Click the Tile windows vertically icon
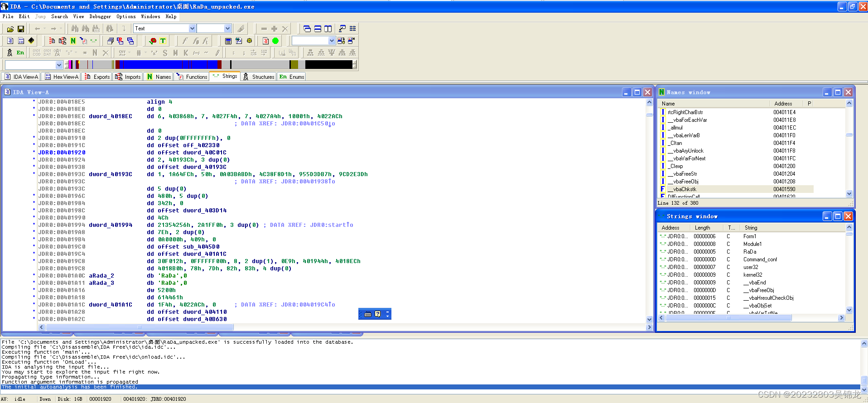The height and width of the screenshot is (403, 868). tap(328, 29)
